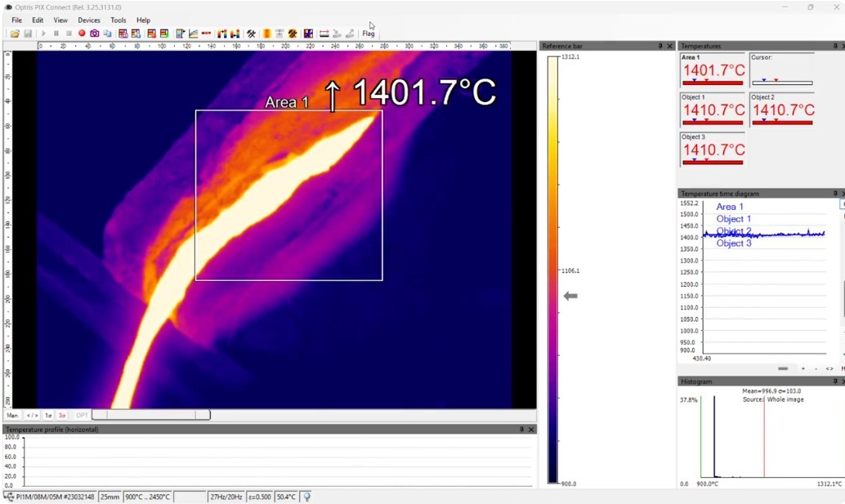Viewport: 845px width, 504px height.
Task: Select the min/max scaling button
Action: (x=33, y=415)
